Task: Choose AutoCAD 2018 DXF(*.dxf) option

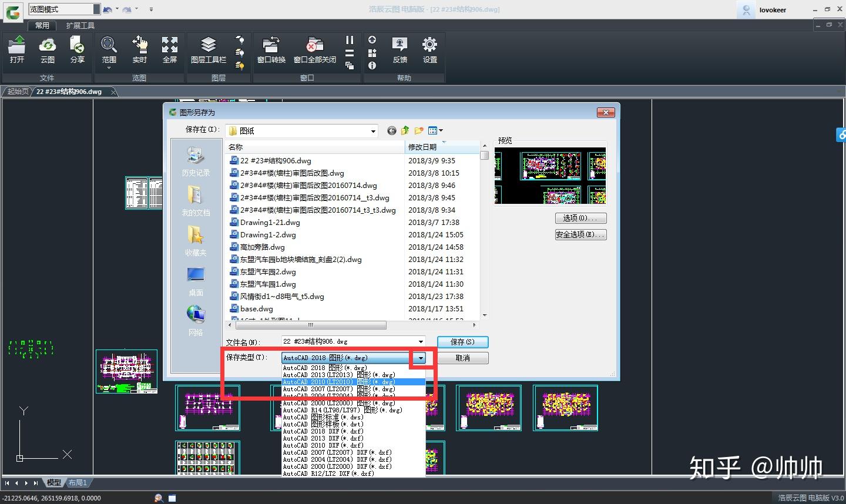Action: point(353,431)
